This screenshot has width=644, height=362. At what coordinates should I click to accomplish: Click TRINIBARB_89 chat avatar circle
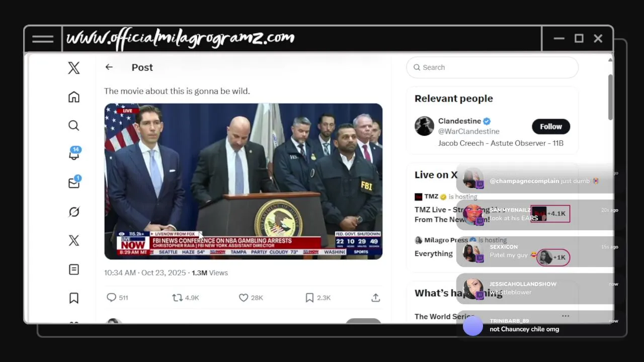click(473, 326)
